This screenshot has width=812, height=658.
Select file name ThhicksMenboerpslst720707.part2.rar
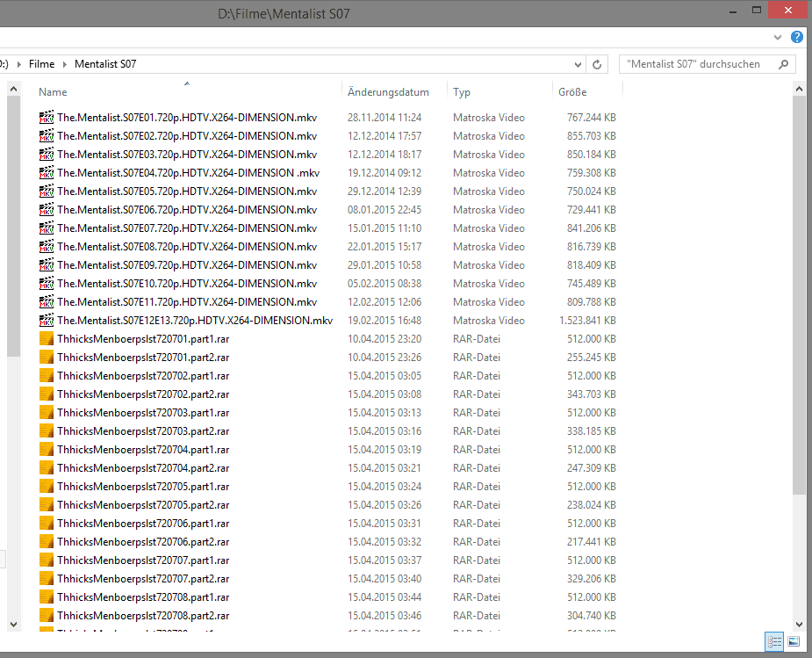pyautogui.click(x=143, y=579)
